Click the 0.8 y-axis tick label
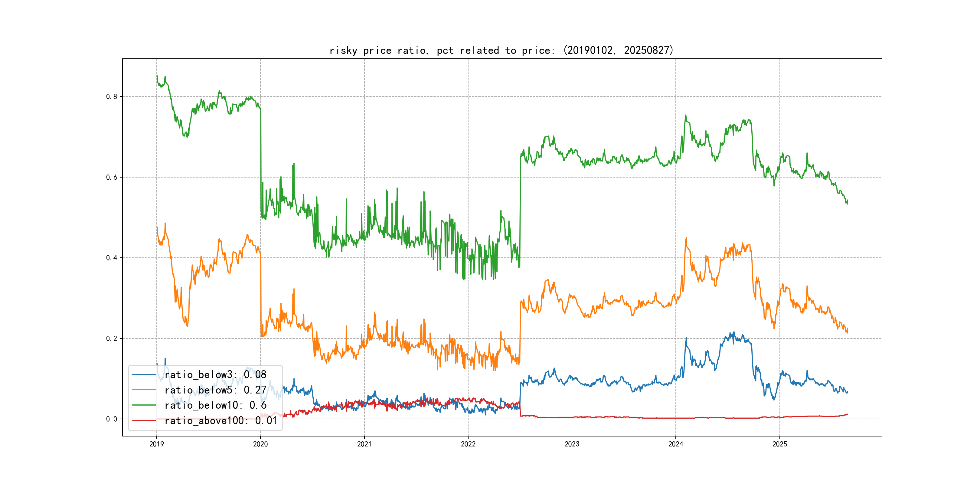 112,96
